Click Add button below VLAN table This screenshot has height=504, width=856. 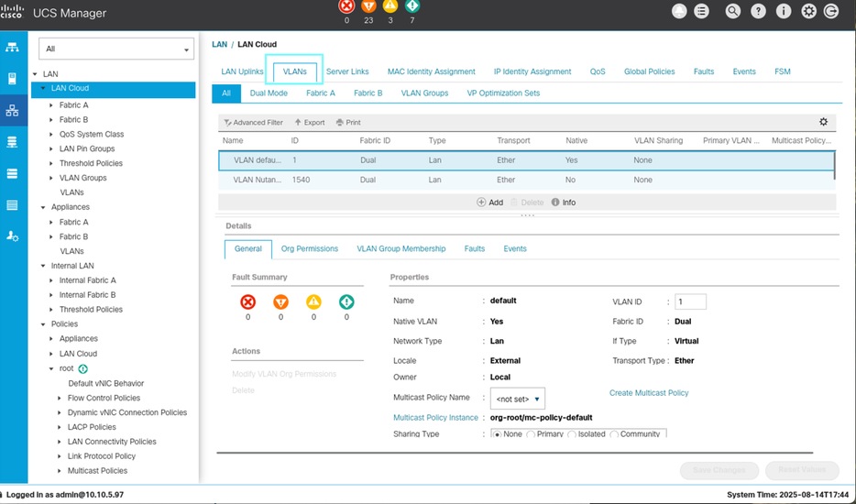tap(490, 202)
